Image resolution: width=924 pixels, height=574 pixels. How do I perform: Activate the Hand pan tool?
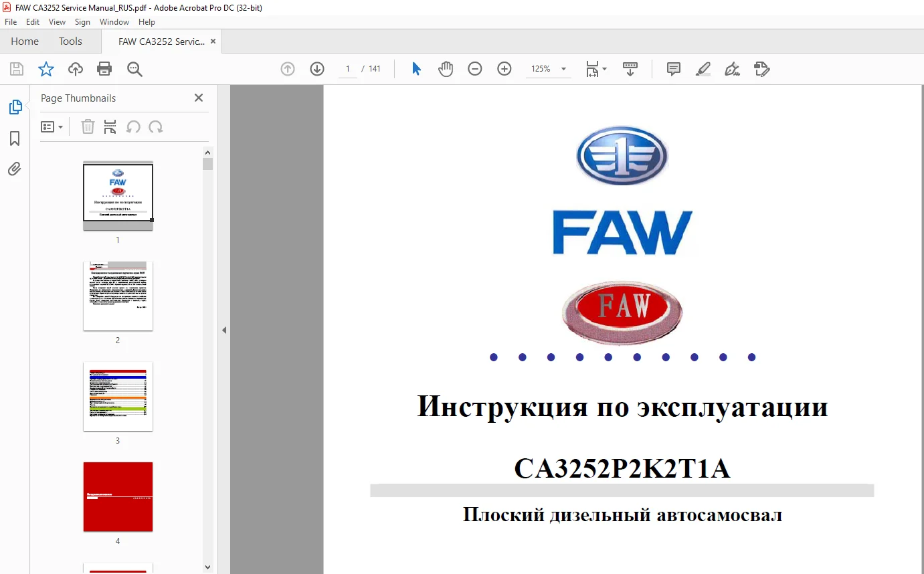[446, 69]
